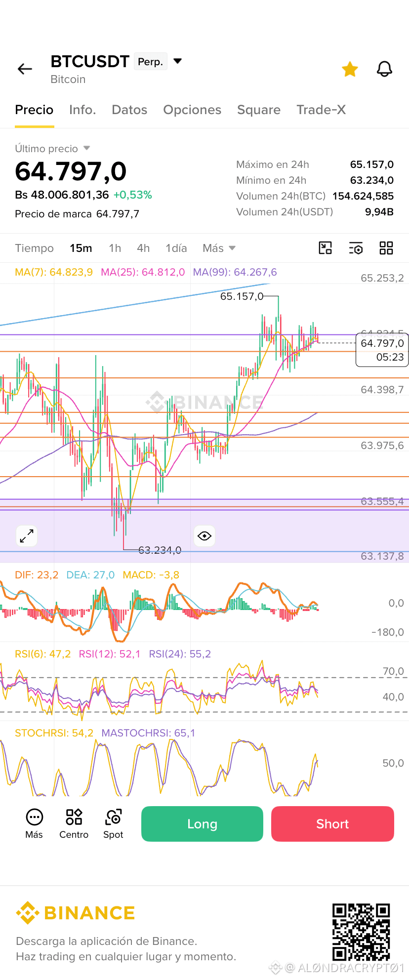This screenshot has width=409, height=980.
Task: Toggle the favorite star icon
Action: point(350,69)
